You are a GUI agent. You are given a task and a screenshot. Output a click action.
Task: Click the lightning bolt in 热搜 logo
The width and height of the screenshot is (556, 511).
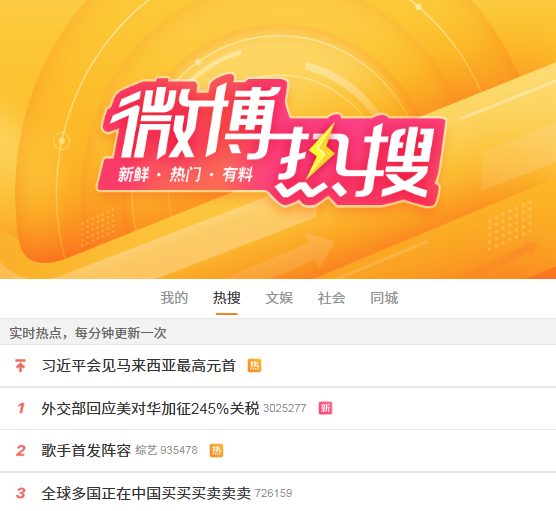click(320, 151)
